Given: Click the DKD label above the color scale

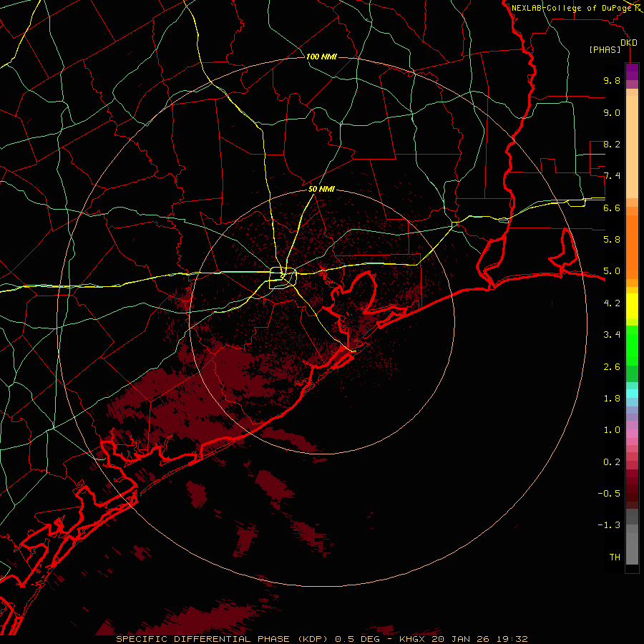Looking at the screenshot, I should (x=629, y=43).
